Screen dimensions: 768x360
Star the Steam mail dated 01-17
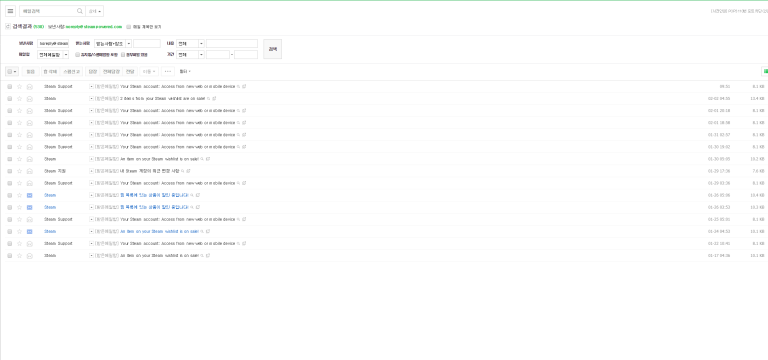20,256
